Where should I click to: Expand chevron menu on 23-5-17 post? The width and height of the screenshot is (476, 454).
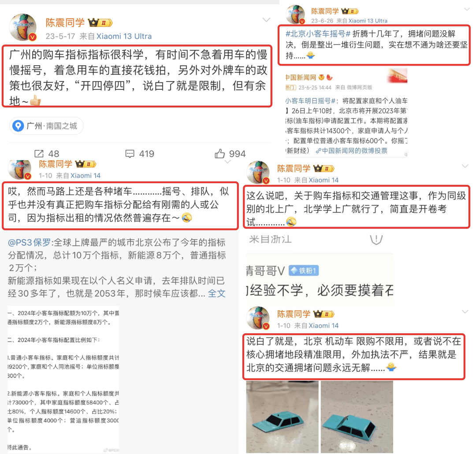point(266,20)
